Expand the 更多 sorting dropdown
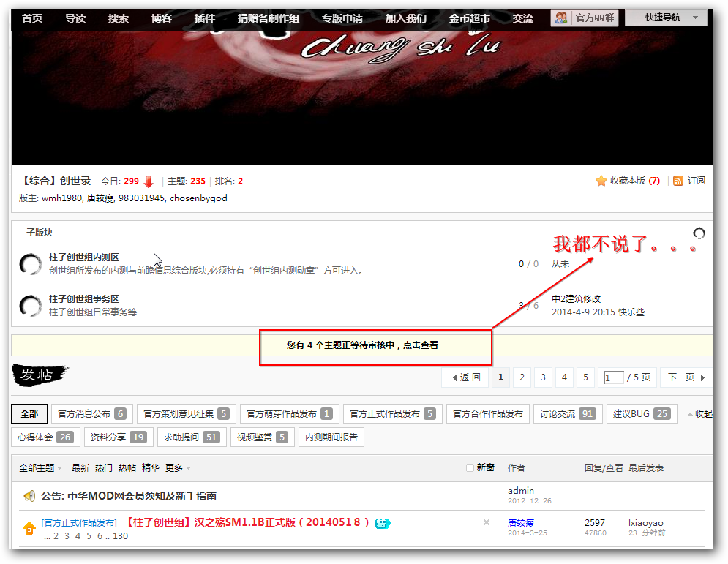Viewport: 728px width, 564px height. pyautogui.click(x=178, y=467)
